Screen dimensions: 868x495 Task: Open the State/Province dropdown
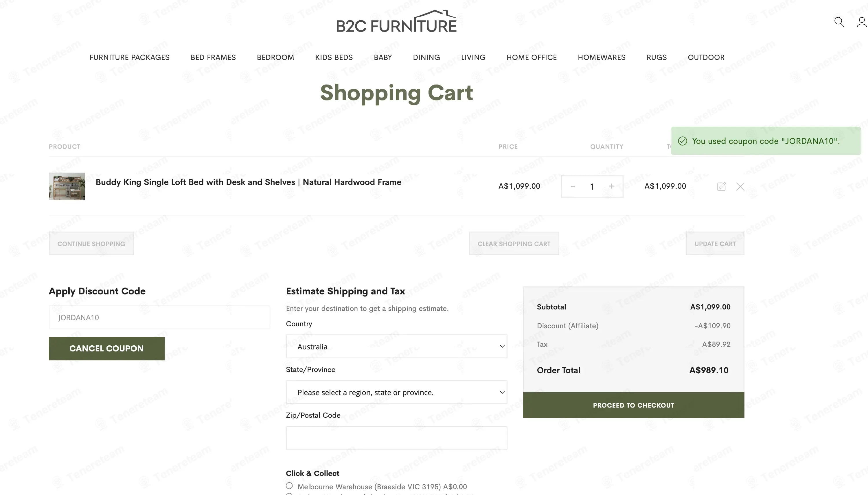tap(396, 392)
